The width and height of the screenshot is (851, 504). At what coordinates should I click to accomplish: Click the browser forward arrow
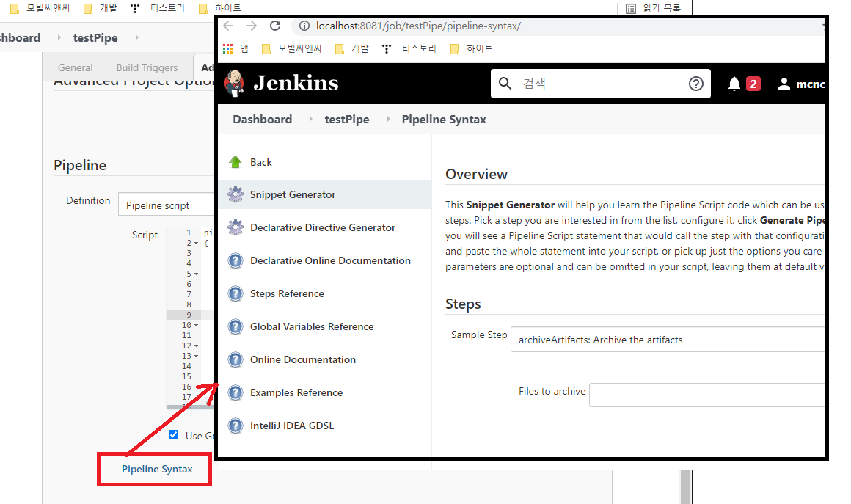pos(252,26)
